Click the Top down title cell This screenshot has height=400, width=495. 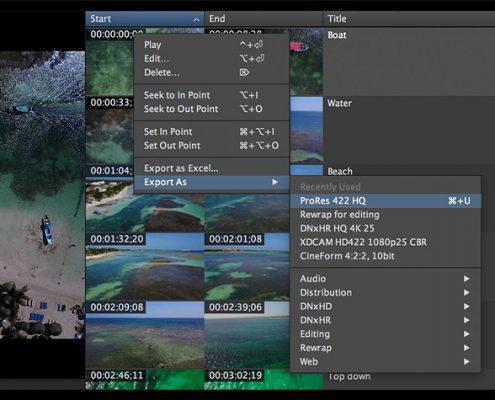(x=349, y=377)
